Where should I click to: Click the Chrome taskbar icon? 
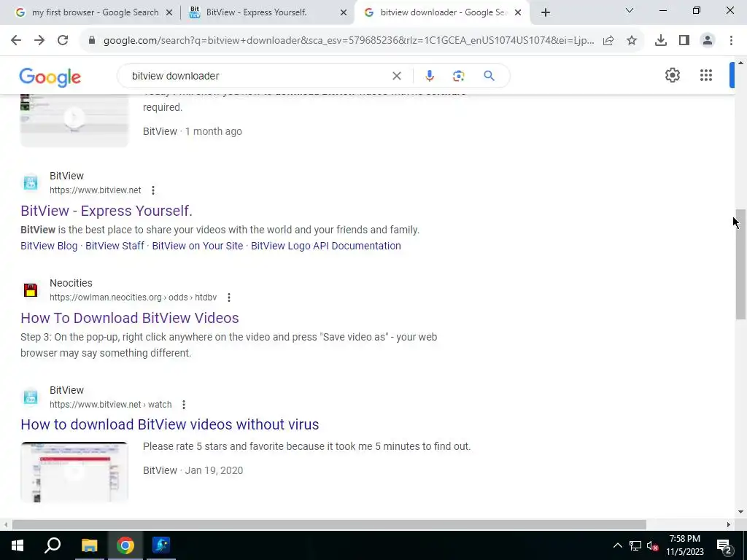[125, 545]
